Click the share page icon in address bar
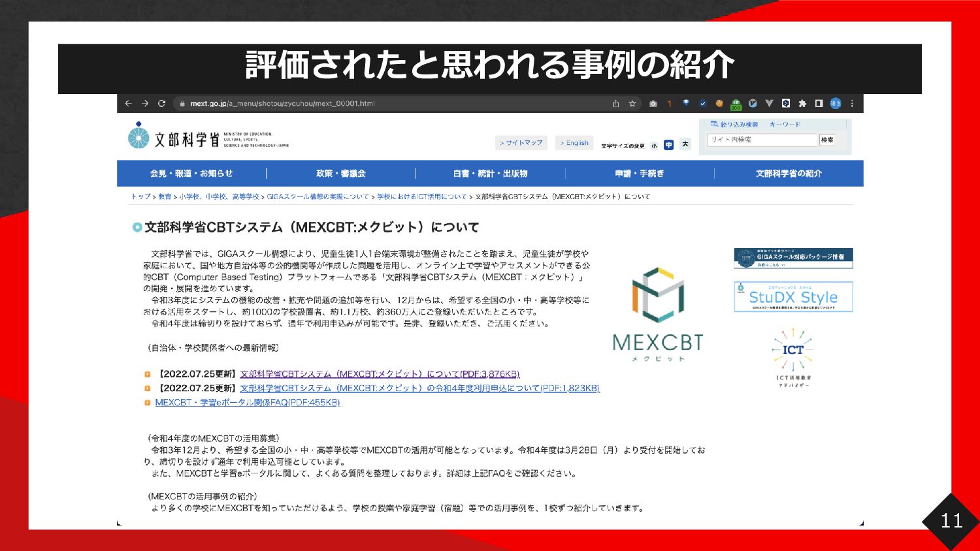Image resolution: width=980 pixels, height=551 pixels. click(615, 103)
